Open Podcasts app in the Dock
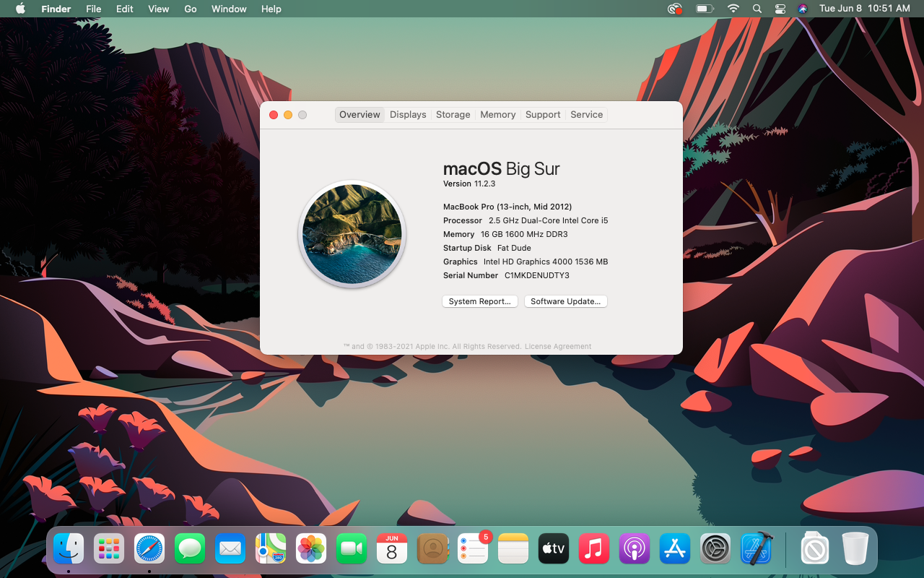The width and height of the screenshot is (924, 578). [x=635, y=549]
